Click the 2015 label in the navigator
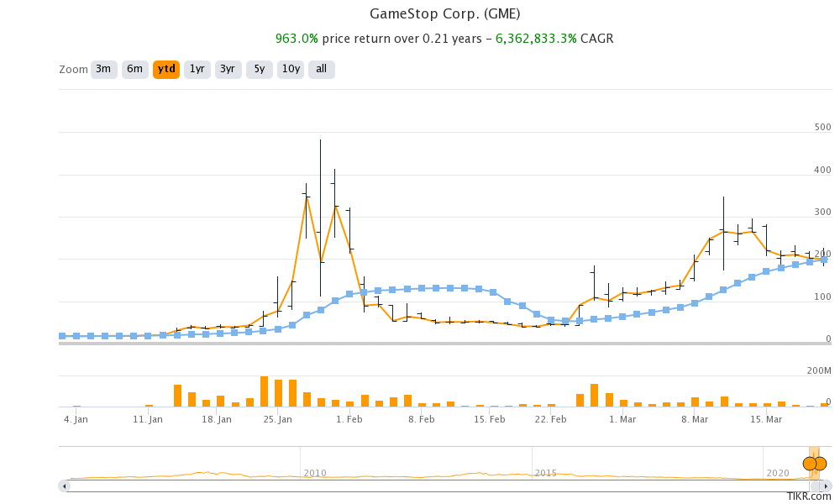The height and width of the screenshot is (504, 840). (x=546, y=473)
